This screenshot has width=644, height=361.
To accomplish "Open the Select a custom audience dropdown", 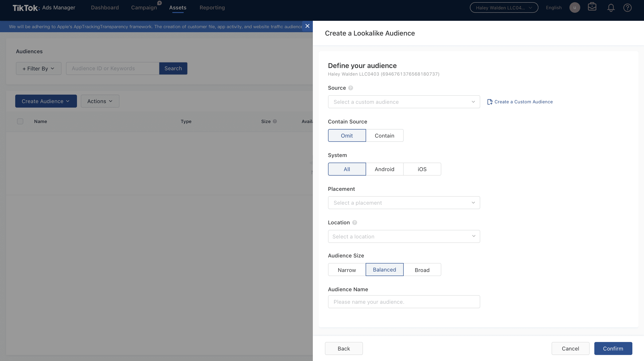I will coord(403,102).
